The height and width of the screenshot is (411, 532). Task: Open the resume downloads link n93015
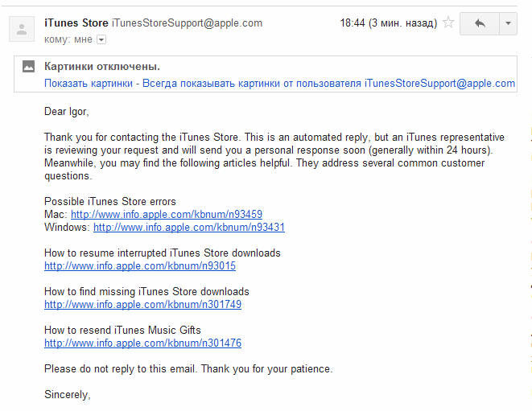pos(140,266)
